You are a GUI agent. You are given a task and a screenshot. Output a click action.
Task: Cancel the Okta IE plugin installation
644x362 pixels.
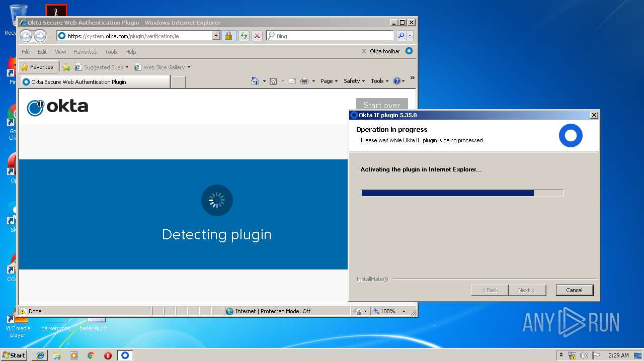575,290
